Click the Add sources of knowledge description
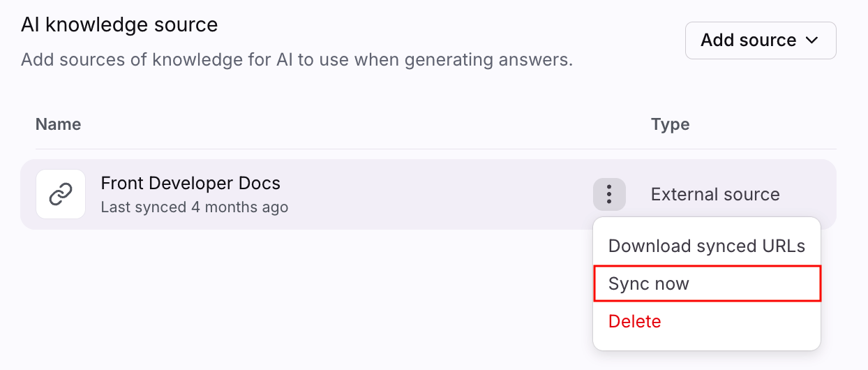868x370 pixels. click(297, 59)
